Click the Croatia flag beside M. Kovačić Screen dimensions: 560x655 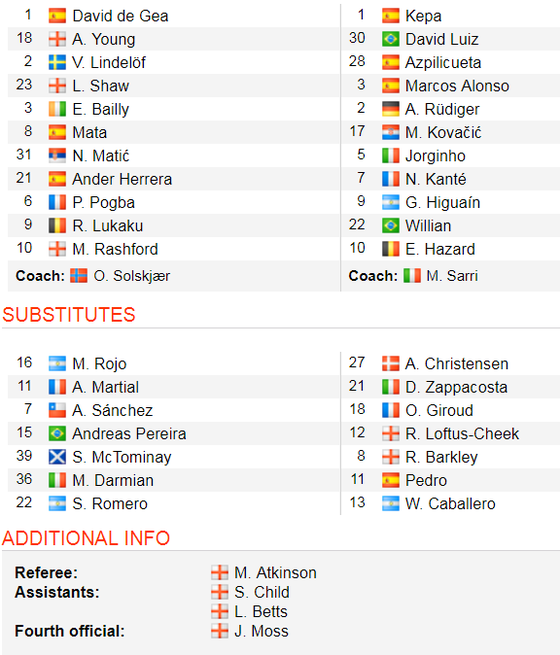[390, 132]
